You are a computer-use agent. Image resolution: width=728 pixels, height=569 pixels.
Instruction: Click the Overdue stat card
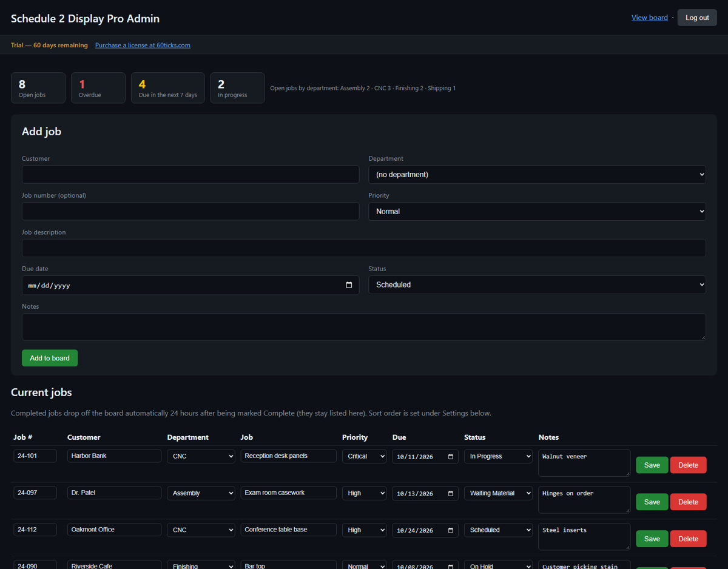[x=98, y=88]
